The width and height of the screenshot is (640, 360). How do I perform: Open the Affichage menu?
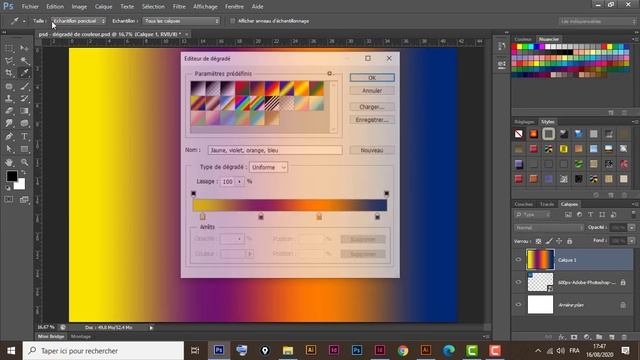point(205,7)
